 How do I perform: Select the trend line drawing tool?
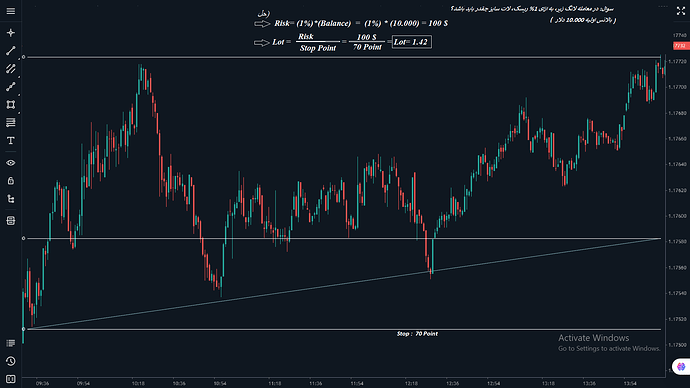point(11,51)
